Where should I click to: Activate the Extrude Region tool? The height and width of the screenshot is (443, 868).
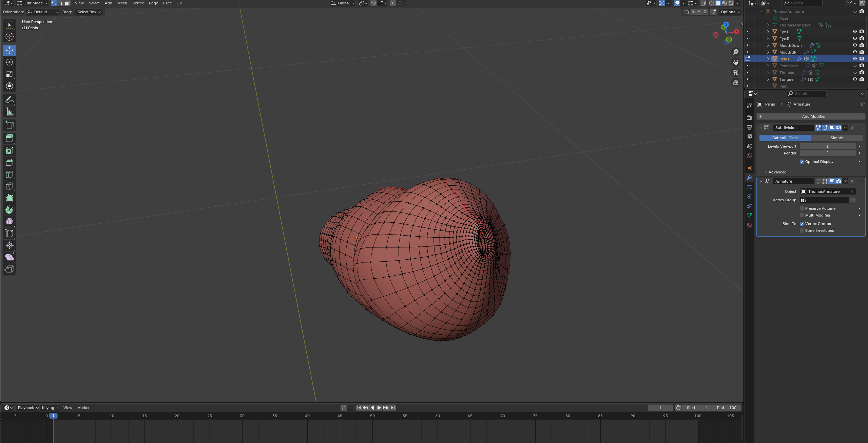click(9, 138)
